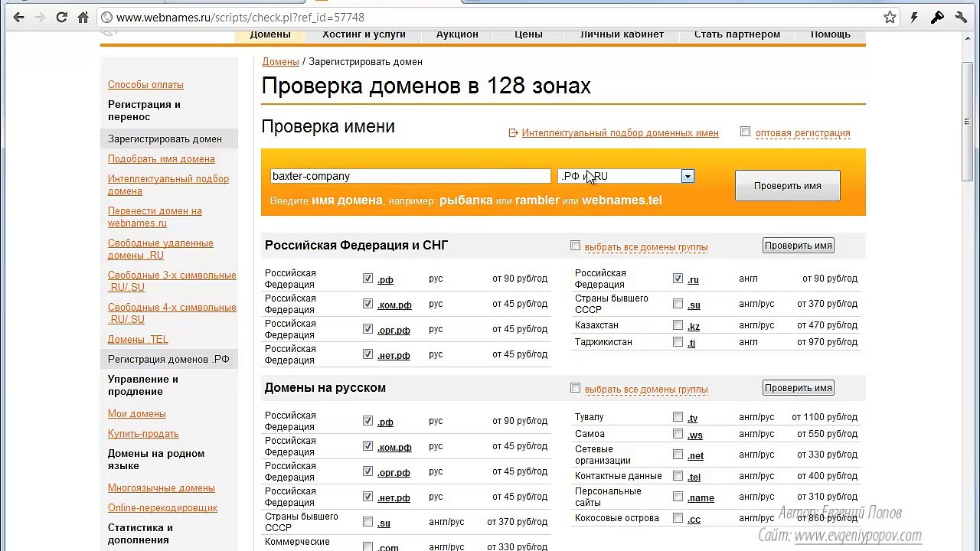
Task: Open the Хостинг и услуги menu tab
Action: click(364, 35)
